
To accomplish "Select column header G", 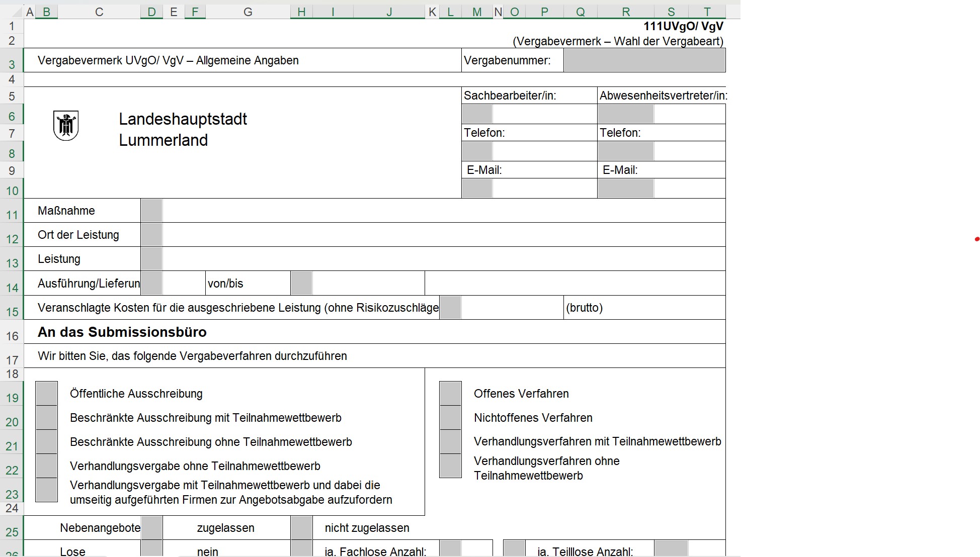I will pos(248,12).
